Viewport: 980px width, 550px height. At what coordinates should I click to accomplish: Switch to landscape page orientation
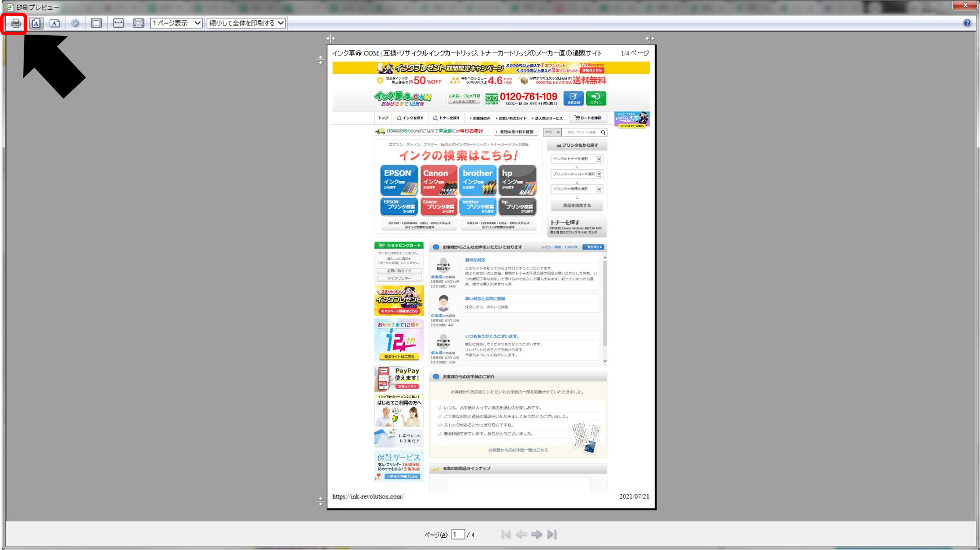pos(54,23)
